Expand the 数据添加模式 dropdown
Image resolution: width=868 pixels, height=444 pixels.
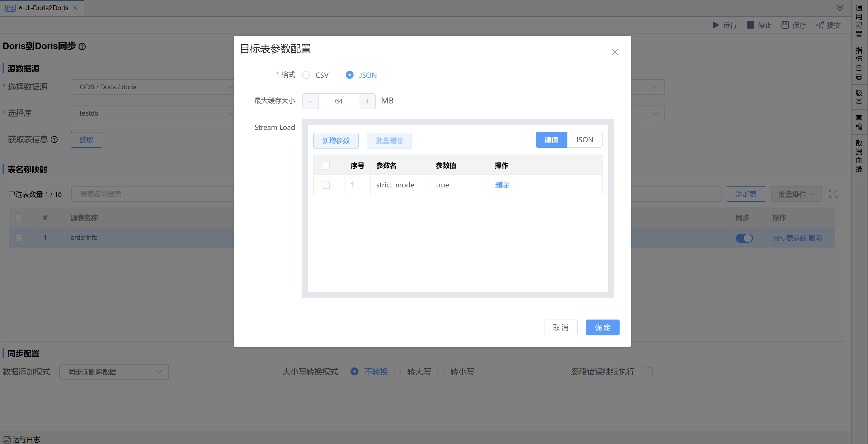click(114, 372)
